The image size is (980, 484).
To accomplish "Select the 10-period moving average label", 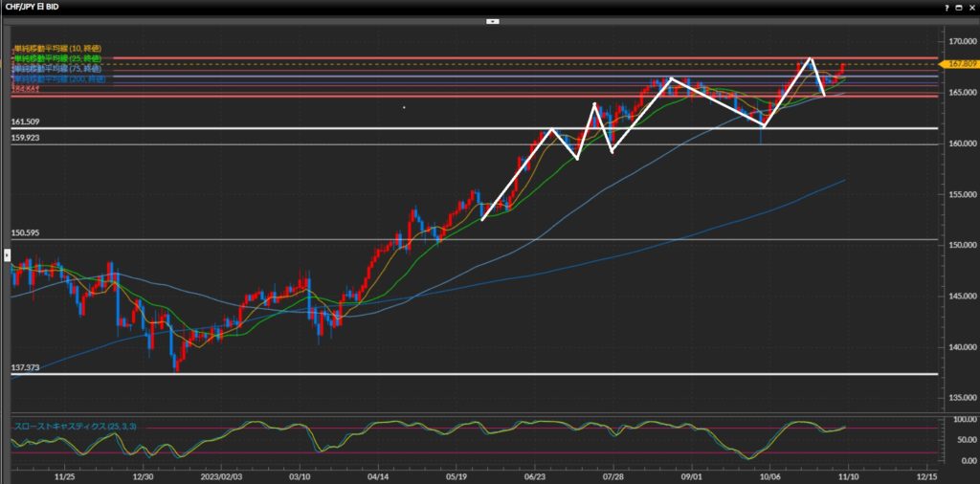I will click(56, 48).
